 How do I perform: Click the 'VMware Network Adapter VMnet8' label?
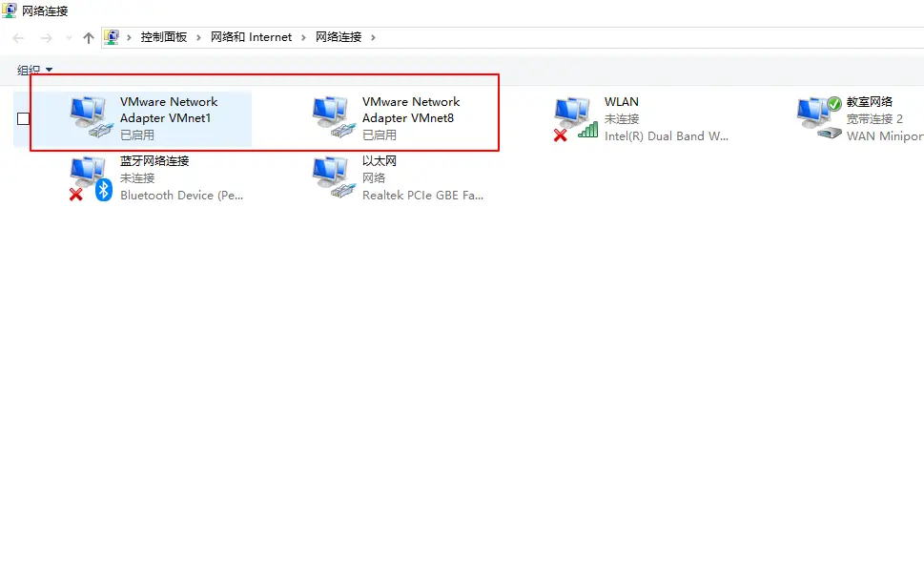pyautogui.click(x=411, y=110)
